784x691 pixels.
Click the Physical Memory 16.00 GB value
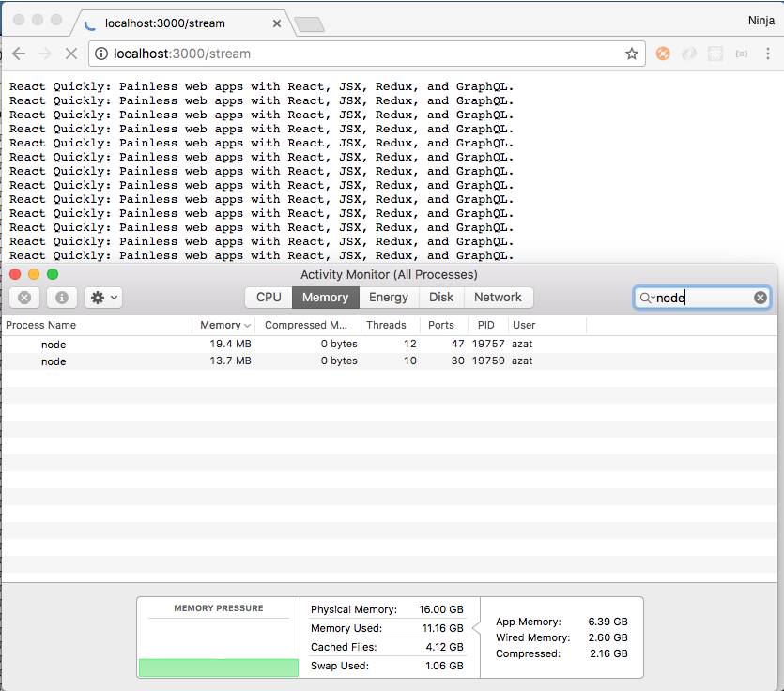(441, 609)
